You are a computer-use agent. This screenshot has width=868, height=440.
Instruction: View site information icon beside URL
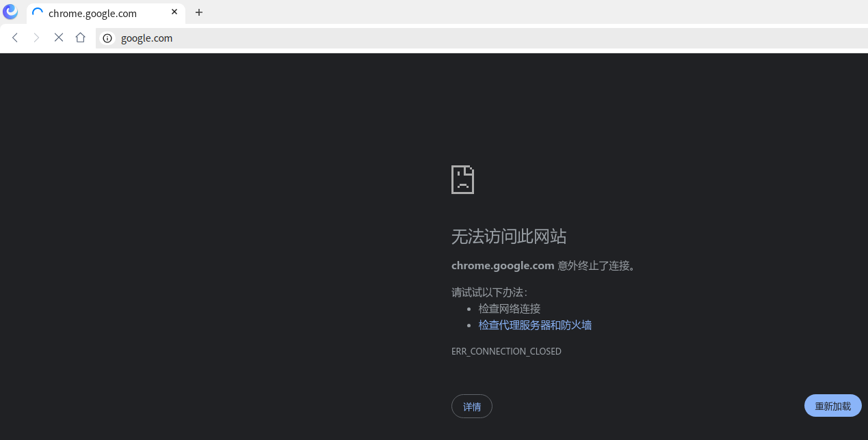point(107,38)
